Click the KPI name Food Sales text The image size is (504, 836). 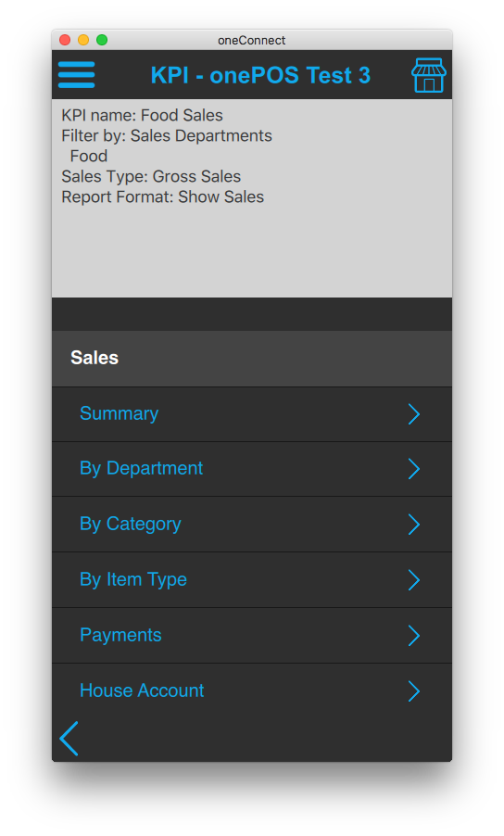[143, 115]
